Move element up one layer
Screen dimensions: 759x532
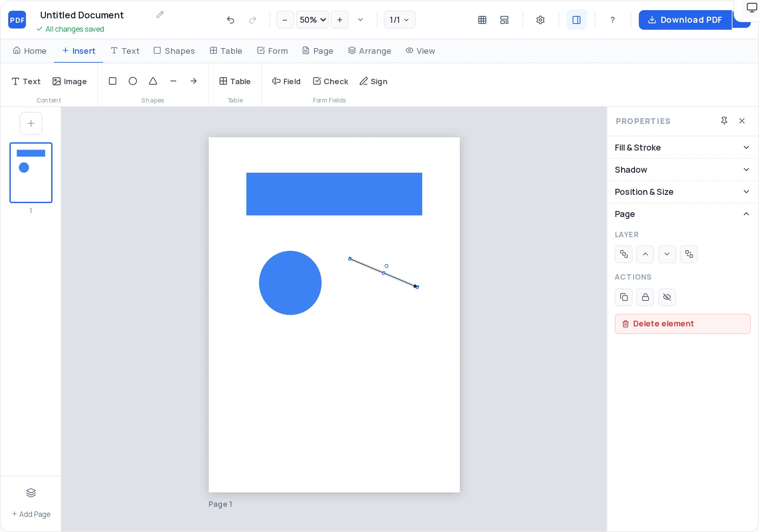tap(645, 254)
